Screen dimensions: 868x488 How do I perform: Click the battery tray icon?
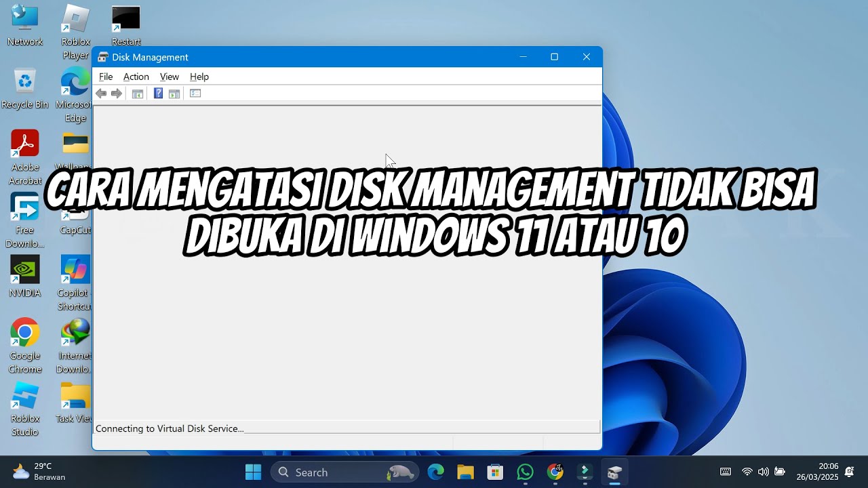coord(780,472)
